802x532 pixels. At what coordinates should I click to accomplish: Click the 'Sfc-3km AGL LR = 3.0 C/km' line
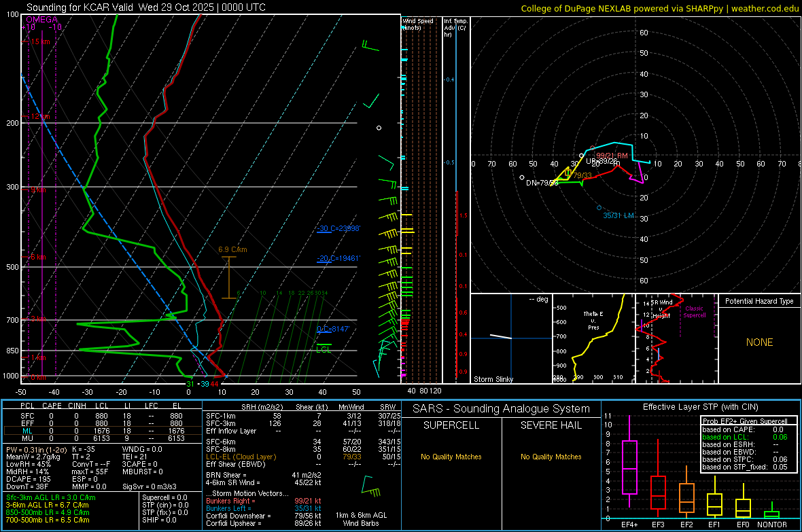click(51, 497)
